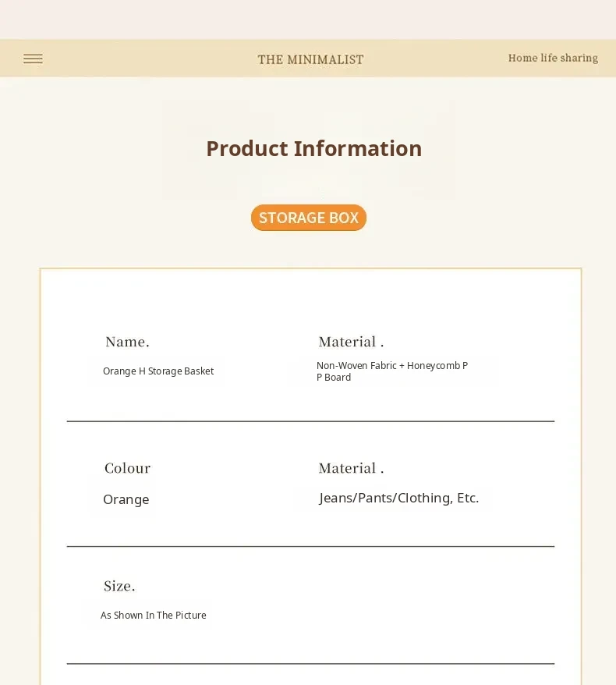
Task: Select the Colour label
Action: point(127,468)
